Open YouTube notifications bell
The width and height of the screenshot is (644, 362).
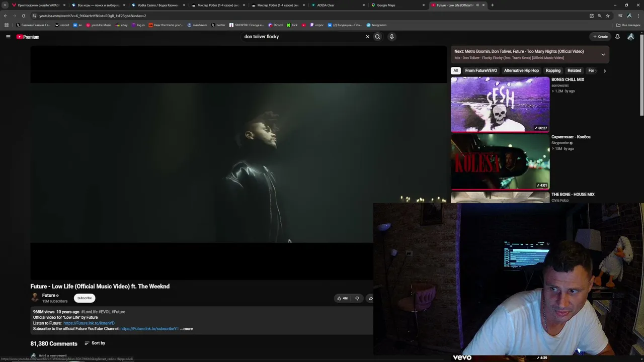(x=617, y=37)
